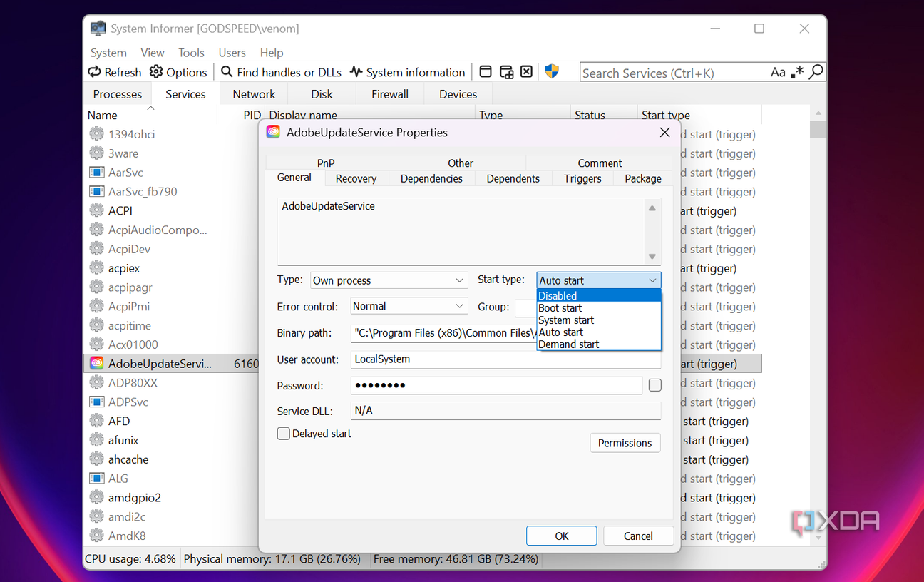Open Options via the gear icon
Viewport: 924px width, 582px height.
coord(156,72)
